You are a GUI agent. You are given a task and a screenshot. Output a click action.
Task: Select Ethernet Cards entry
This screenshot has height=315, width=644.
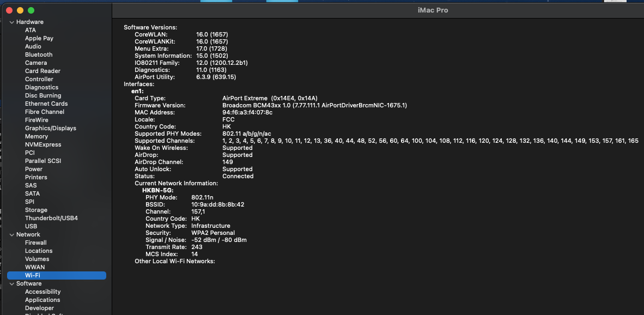46,104
